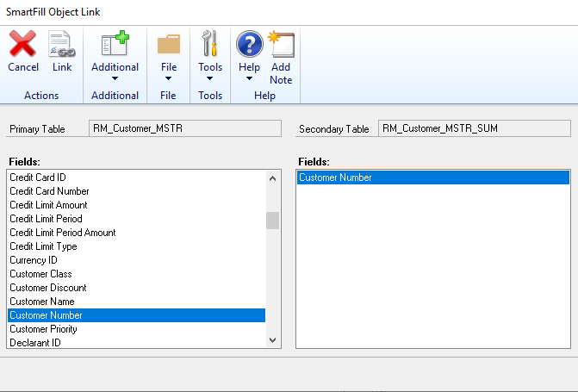Click the Primary Table name field
Image resolution: width=578 pixels, height=392 pixels.
click(185, 128)
